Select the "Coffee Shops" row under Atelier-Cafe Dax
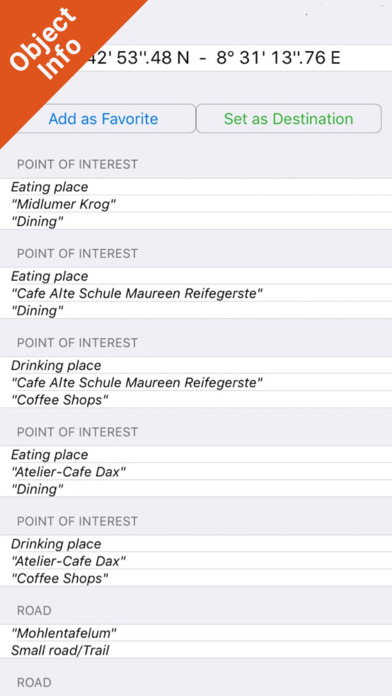This screenshot has width=392, height=696. (196, 578)
